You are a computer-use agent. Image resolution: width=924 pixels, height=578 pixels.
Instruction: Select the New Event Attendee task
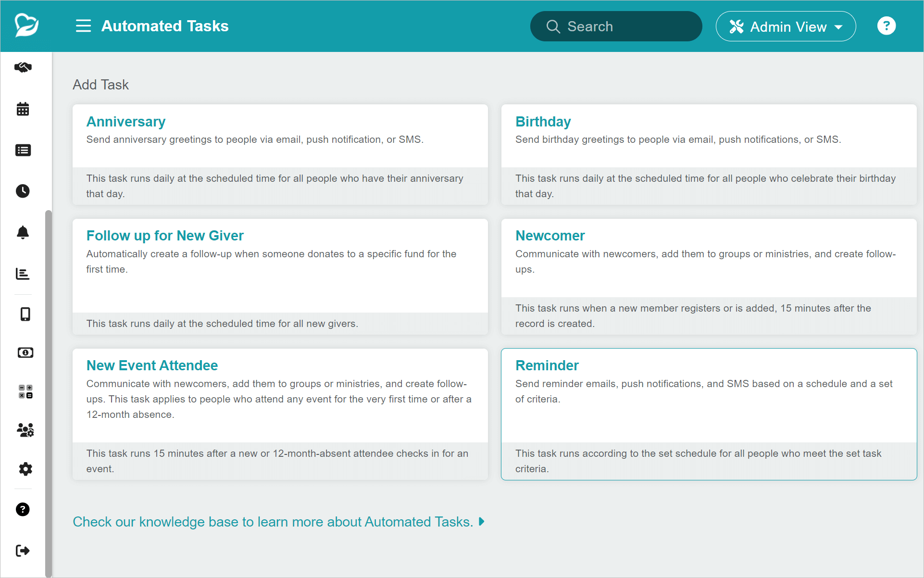(280, 414)
